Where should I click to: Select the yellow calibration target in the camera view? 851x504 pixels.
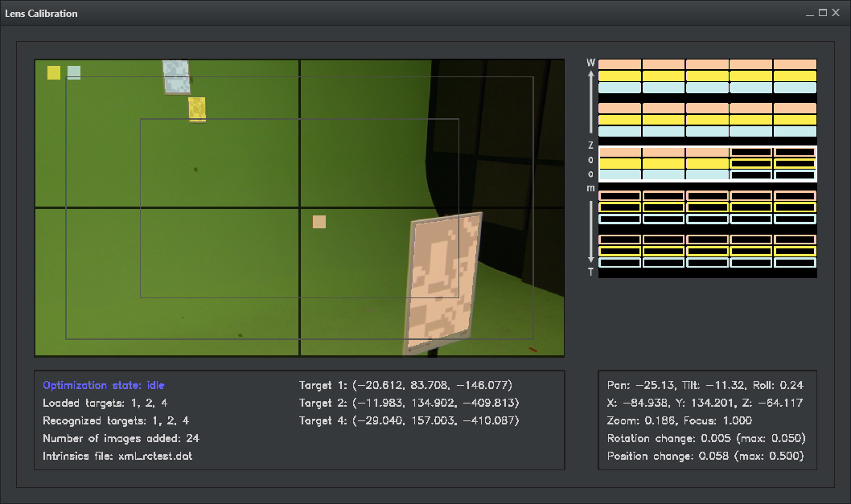(197, 108)
